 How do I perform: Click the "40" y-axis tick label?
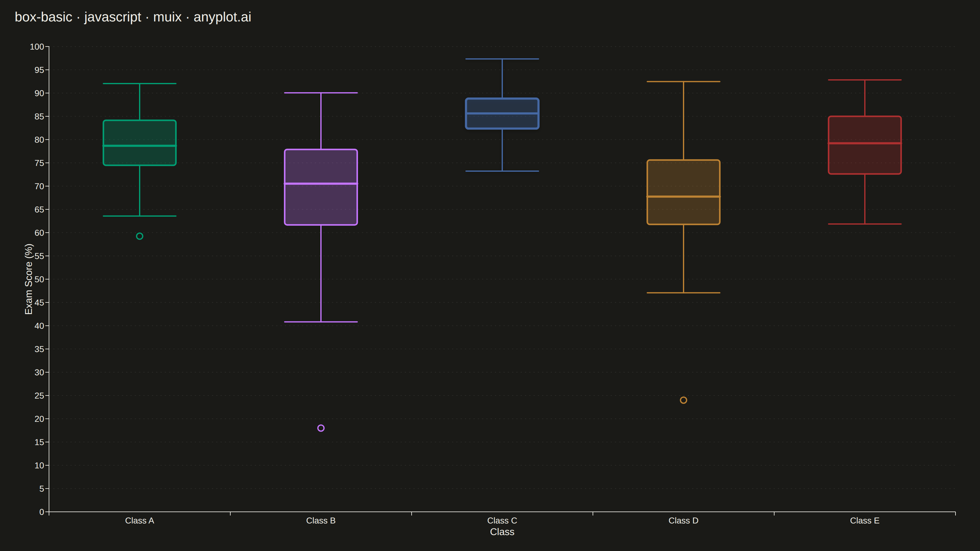pos(39,326)
